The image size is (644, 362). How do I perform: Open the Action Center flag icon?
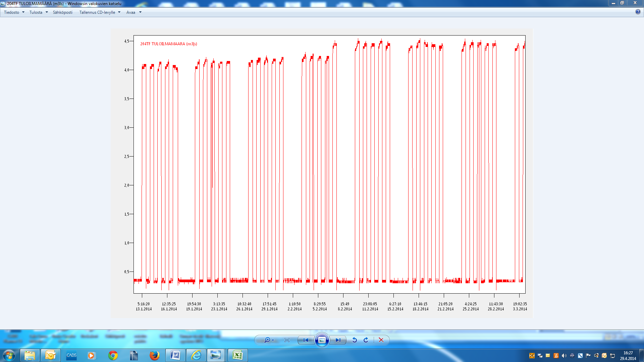point(588,356)
